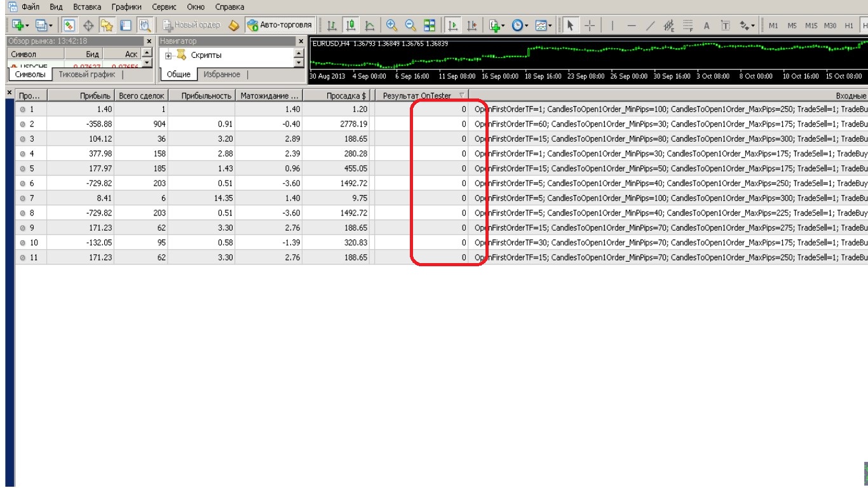Image resolution: width=868 pixels, height=488 pixels.
Task: Sort by Прибыль column header
Action: [x=80, y=96]
